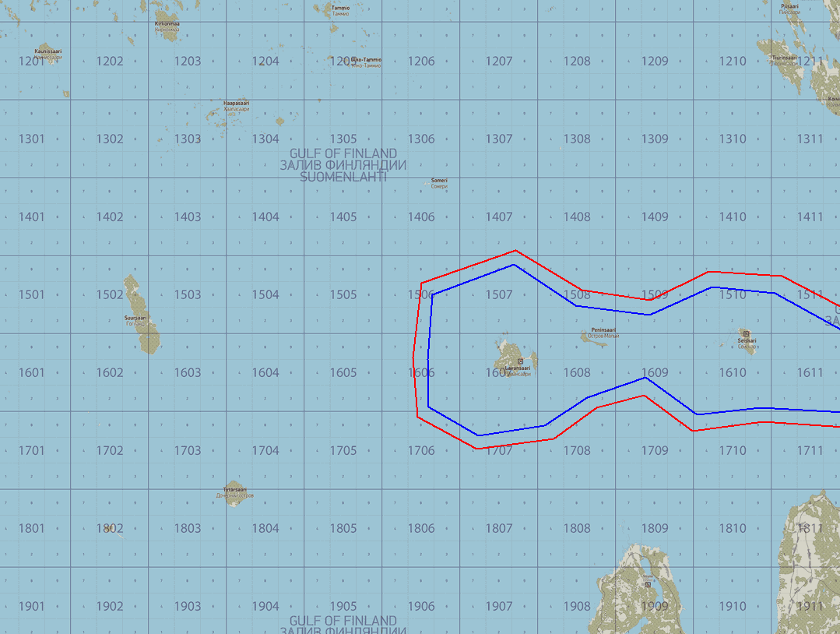840x634 pixels.
Task: Click the Peninsaari island label
Action: coord(603,330)
